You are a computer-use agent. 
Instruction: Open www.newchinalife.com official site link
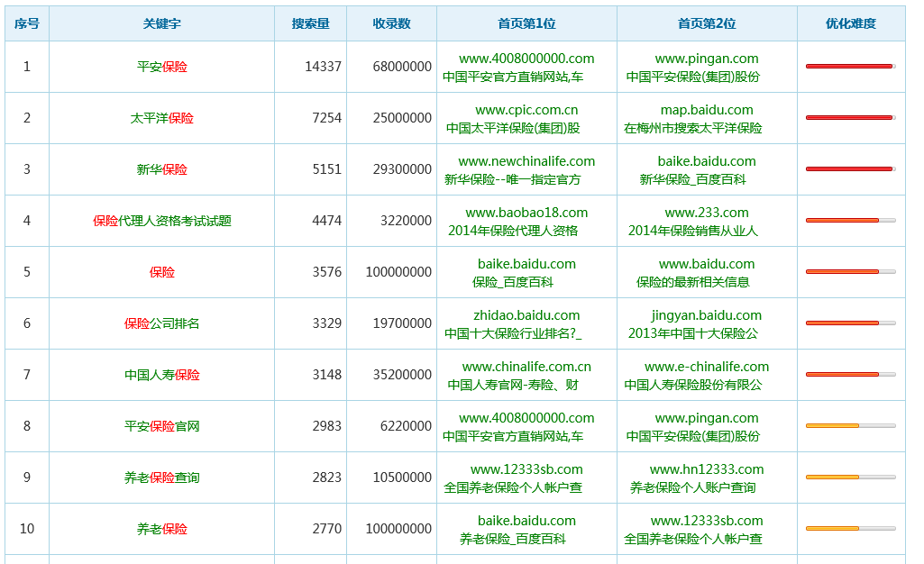tap(524, 161)
